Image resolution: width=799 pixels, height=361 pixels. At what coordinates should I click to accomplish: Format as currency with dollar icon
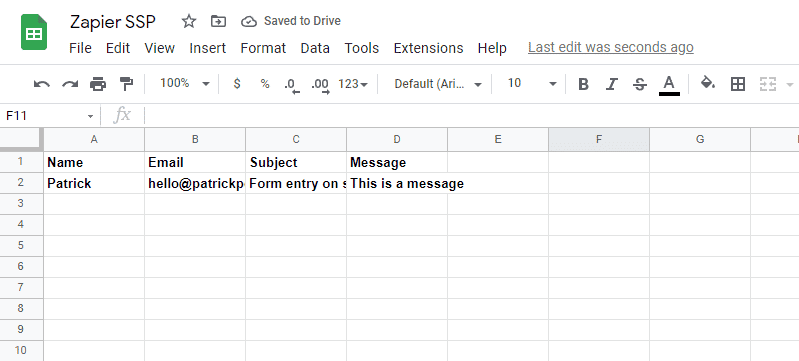(x=236, y=84)
